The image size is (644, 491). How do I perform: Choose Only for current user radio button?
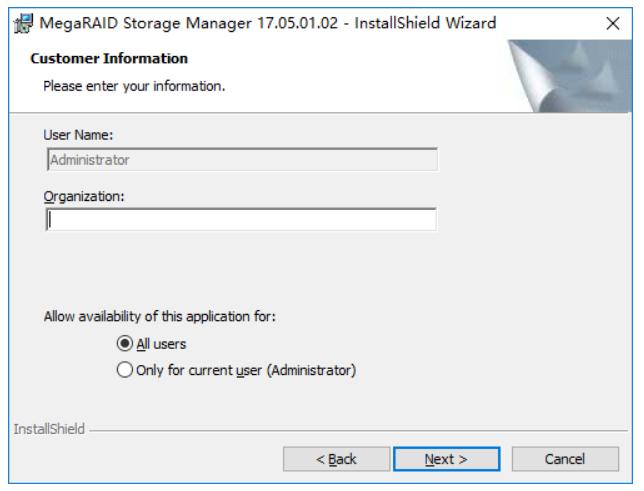click(x=124, y=369)
